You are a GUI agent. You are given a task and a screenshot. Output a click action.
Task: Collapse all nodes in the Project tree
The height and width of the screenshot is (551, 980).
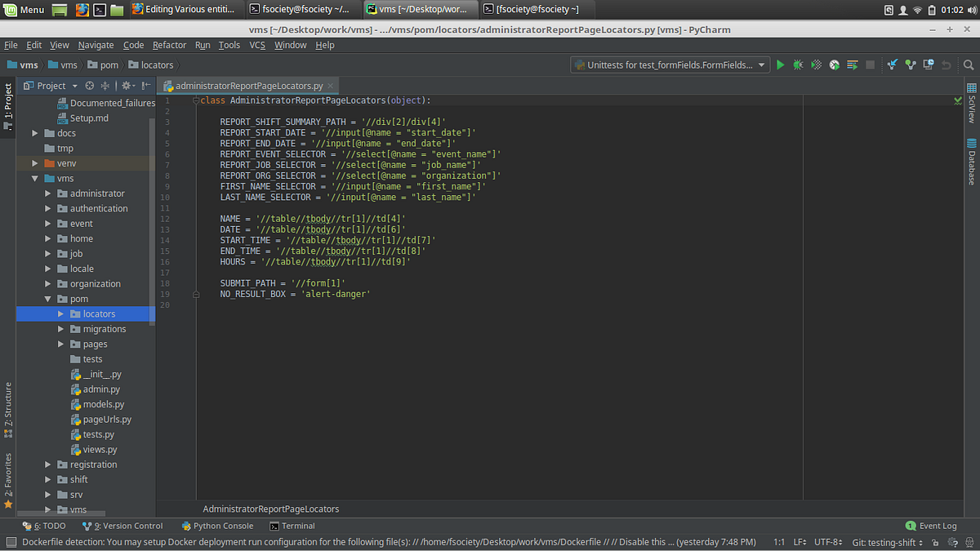105,85
